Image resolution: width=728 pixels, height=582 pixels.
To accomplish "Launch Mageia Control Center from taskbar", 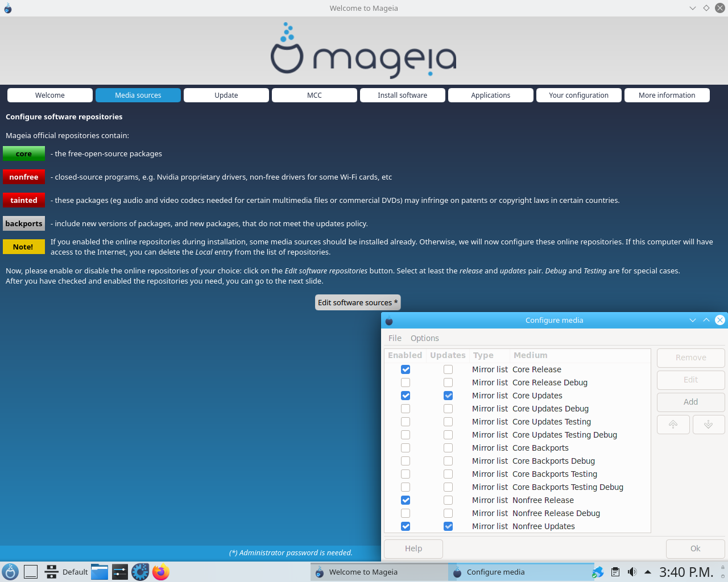I will tap(140, 572).
